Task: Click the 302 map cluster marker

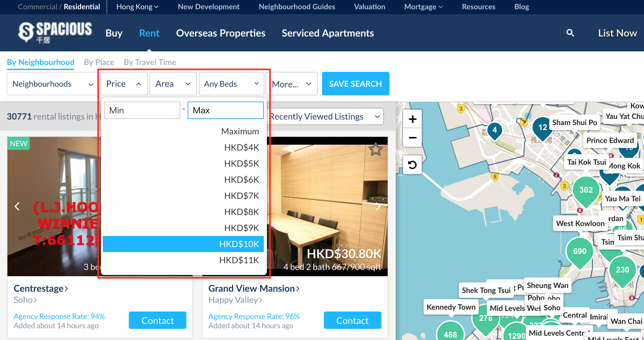Action: (586, 190)
